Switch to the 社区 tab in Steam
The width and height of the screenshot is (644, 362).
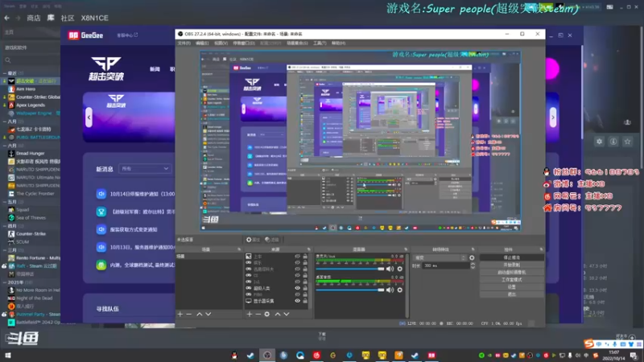pos(68,18)
